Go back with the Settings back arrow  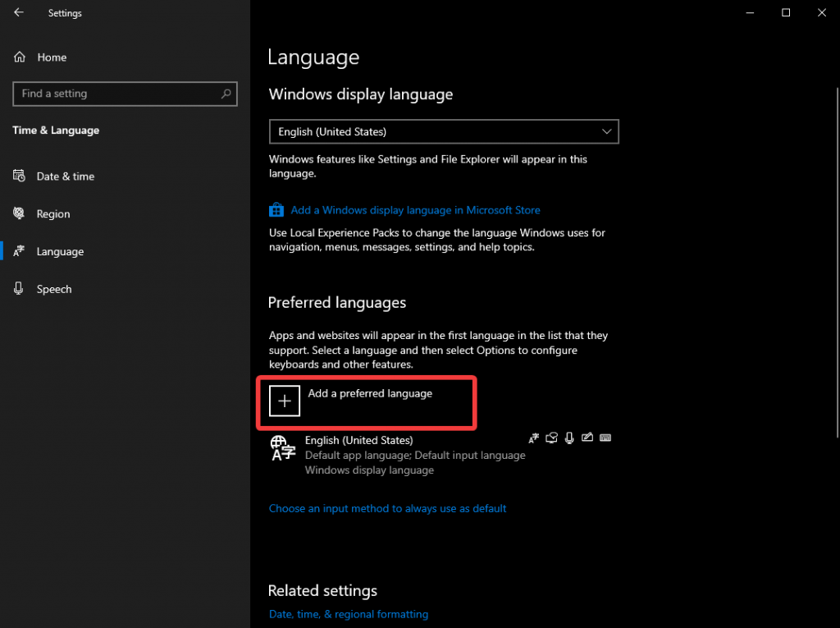19,12
